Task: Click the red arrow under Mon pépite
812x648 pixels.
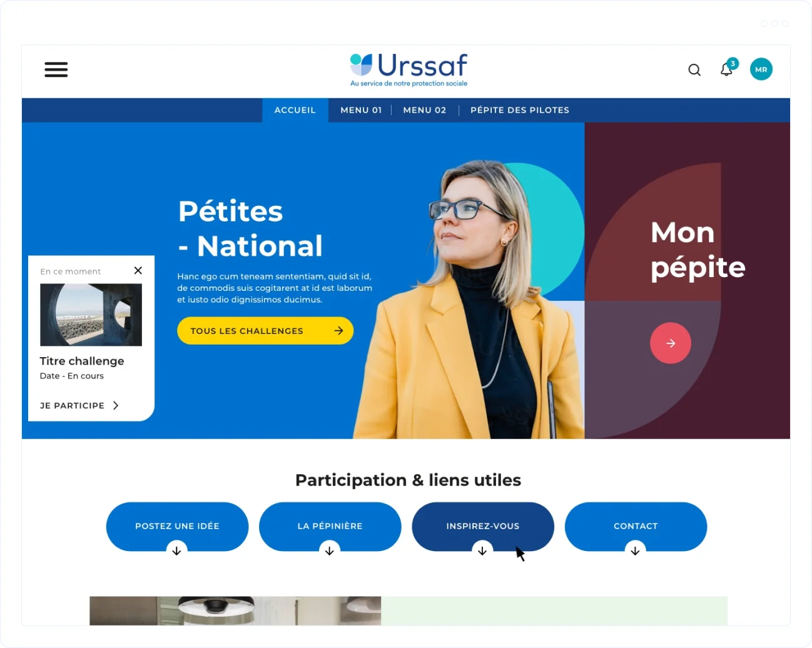Action: click(671, 343)
